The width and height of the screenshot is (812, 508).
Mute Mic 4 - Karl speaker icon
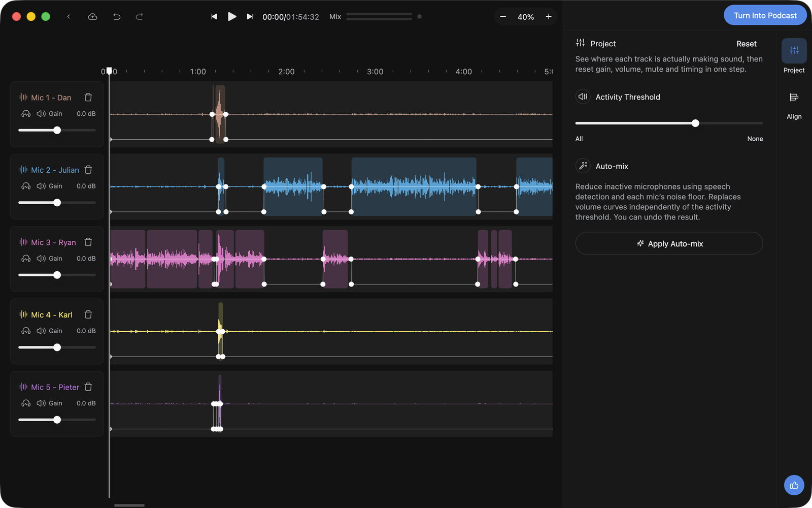coord(41,331)
